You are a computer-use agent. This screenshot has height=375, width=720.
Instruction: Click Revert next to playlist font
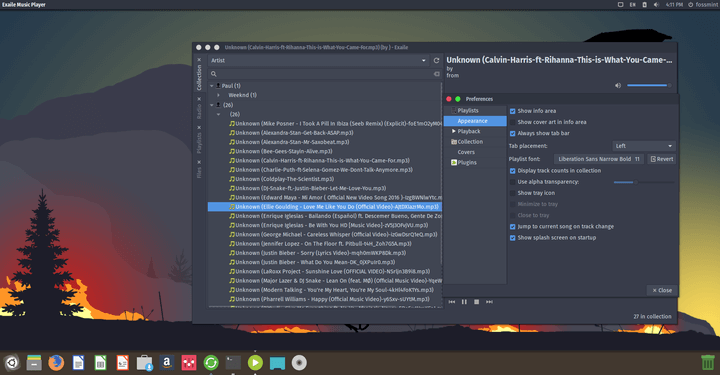(661, 159)
